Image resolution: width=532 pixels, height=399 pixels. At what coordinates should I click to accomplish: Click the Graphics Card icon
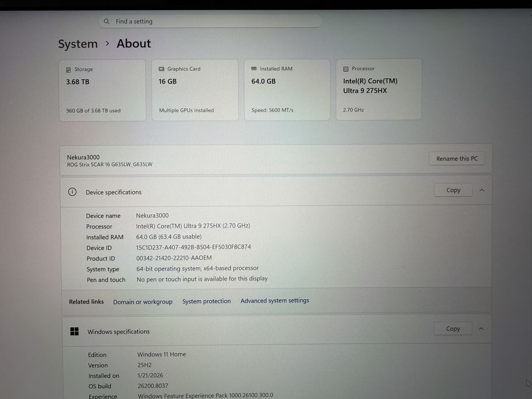click(x=161, y=69)
